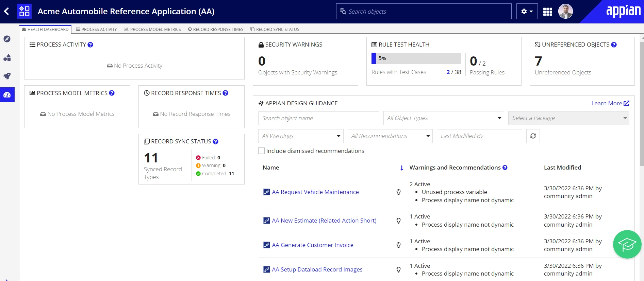This screenshot has height=281, width=644.
Task: Click lightbulb for AA Request Vehicle Maintenance
Action: coord(398,192)
